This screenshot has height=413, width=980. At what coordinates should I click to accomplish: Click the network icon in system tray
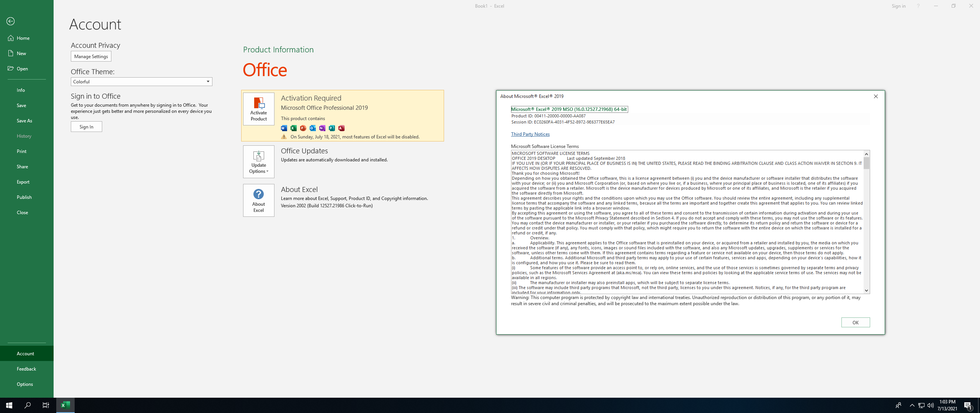click(921, 405)
